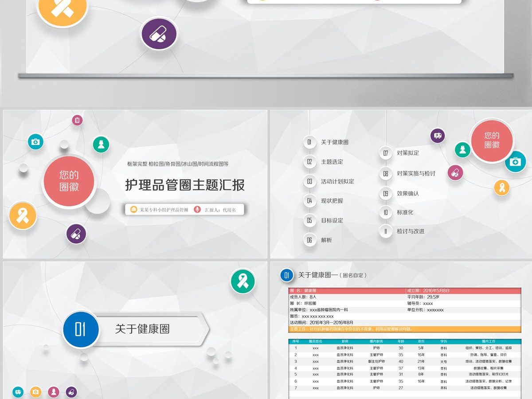Select 关于健康圈 in the contents list
The height and width of the screenshot is (399, 532).
335,142
